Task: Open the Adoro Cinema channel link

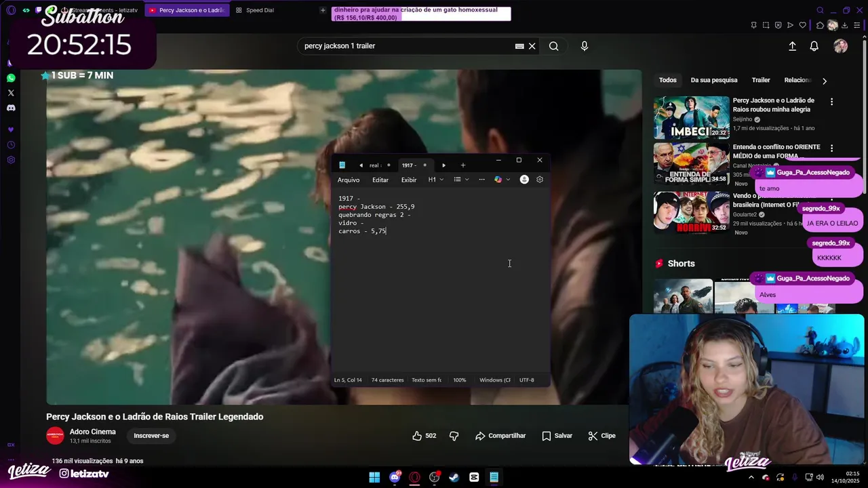Action: click(x=93, y=432)
